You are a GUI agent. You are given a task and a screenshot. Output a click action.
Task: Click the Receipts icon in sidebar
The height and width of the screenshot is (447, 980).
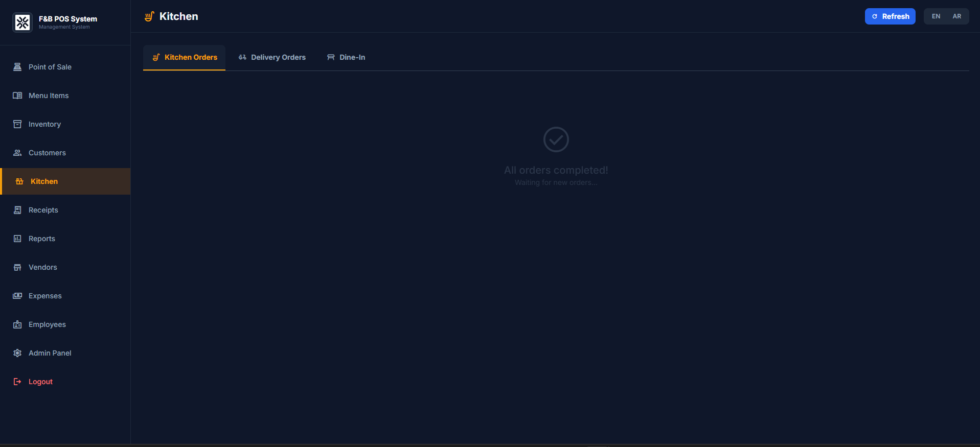tap(17, 210)
